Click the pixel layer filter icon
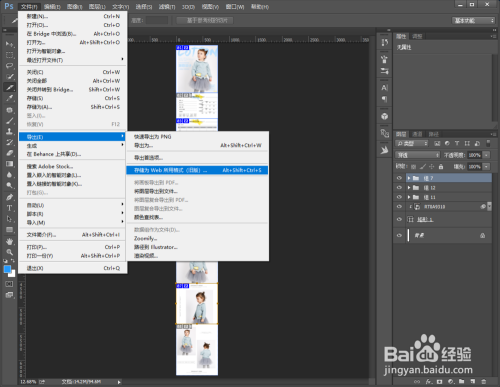The image size is (500, 387). point(437,143)
